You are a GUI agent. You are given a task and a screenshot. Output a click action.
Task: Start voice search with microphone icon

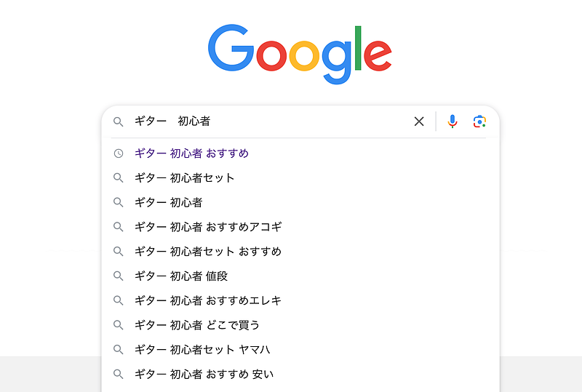pos(453,121)
